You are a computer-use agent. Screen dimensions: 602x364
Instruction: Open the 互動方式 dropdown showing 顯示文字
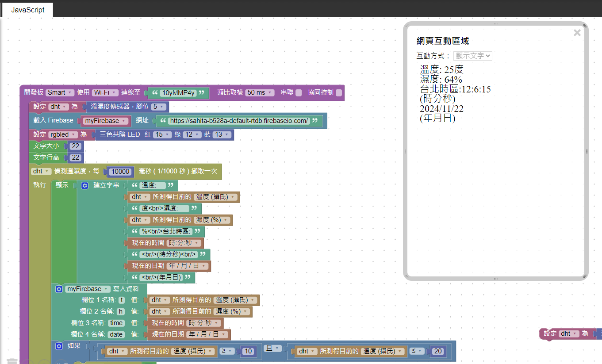point(473,56)
